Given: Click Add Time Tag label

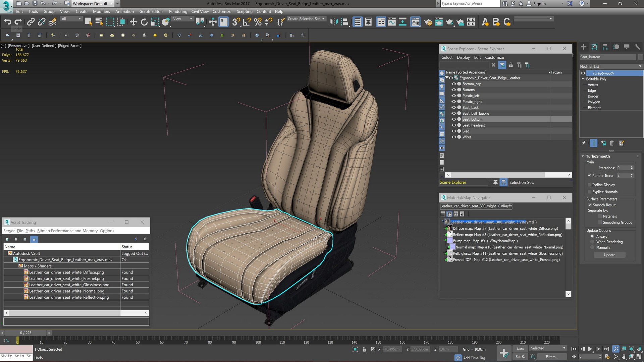Looking at the screenshot, I should (474, 358).
